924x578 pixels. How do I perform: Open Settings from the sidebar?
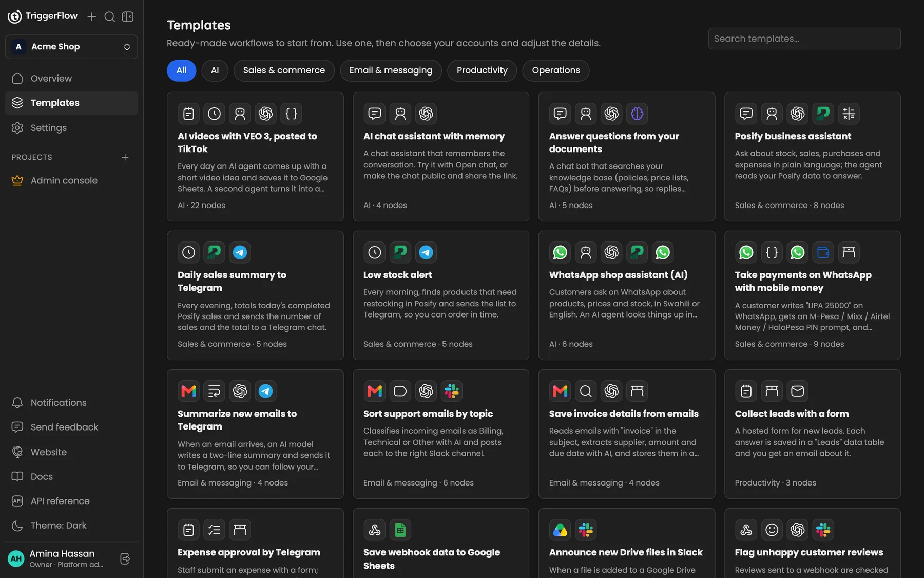[x=71, y=128]
